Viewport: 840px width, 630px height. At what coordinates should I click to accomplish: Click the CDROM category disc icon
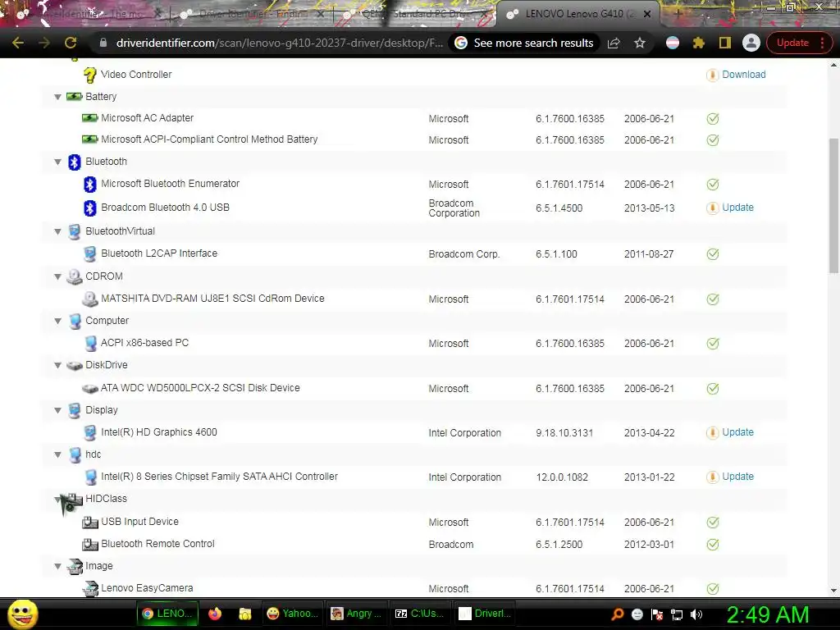pos(74,277)
